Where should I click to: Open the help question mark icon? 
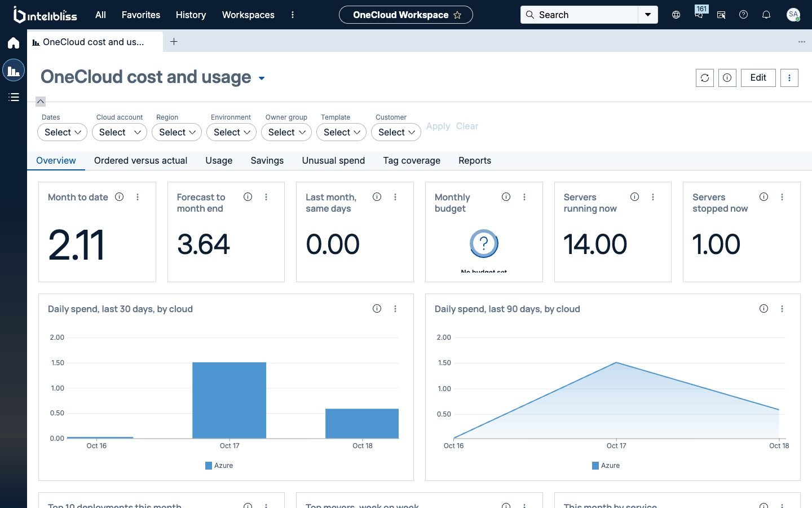point(744,15)
